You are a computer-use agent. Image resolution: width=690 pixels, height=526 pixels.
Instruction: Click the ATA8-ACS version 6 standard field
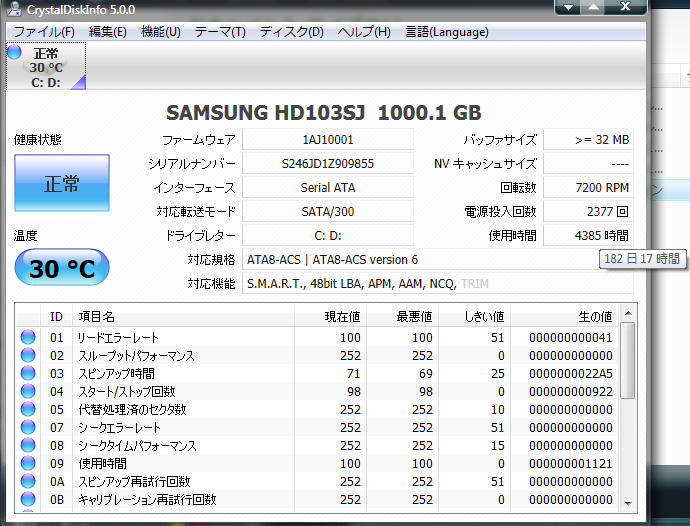tap(438, 260)
